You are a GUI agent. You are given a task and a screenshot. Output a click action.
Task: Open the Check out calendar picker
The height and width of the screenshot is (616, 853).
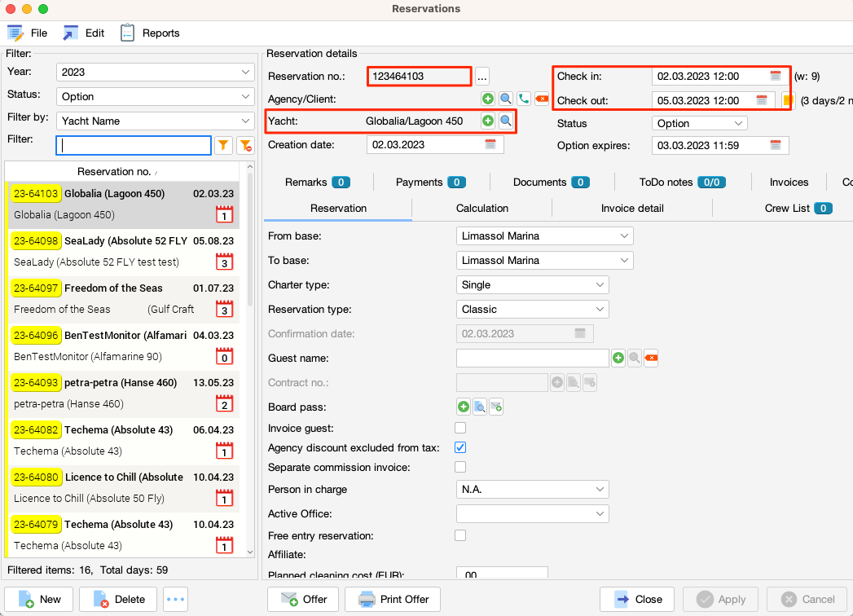(762, 100)
